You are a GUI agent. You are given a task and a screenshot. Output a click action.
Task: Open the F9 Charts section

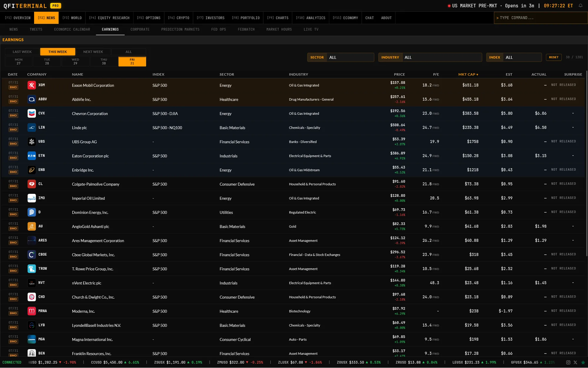tap(278, 18)
